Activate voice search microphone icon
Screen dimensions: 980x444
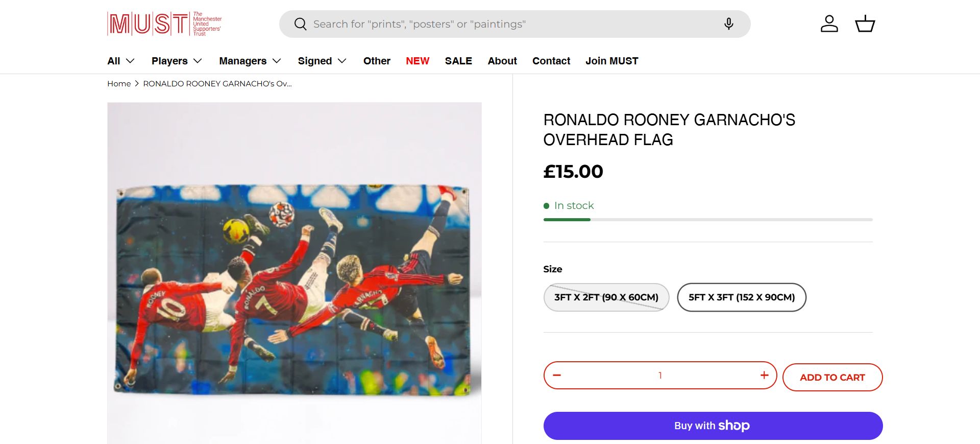[728, 24]
